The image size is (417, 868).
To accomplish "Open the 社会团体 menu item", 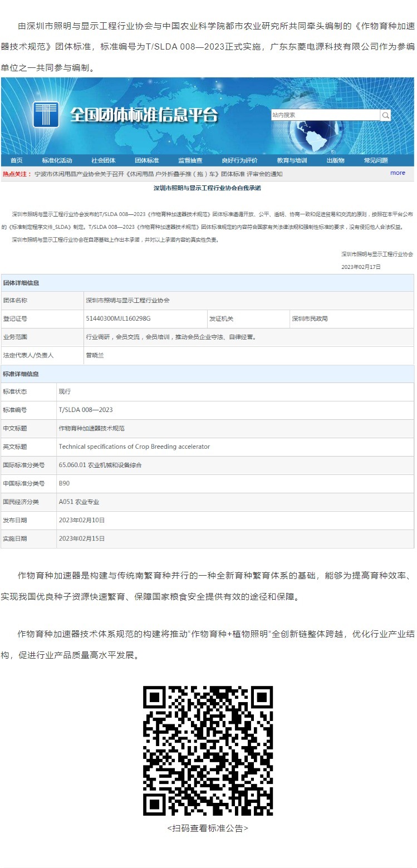I will click(x=104, y=160).
